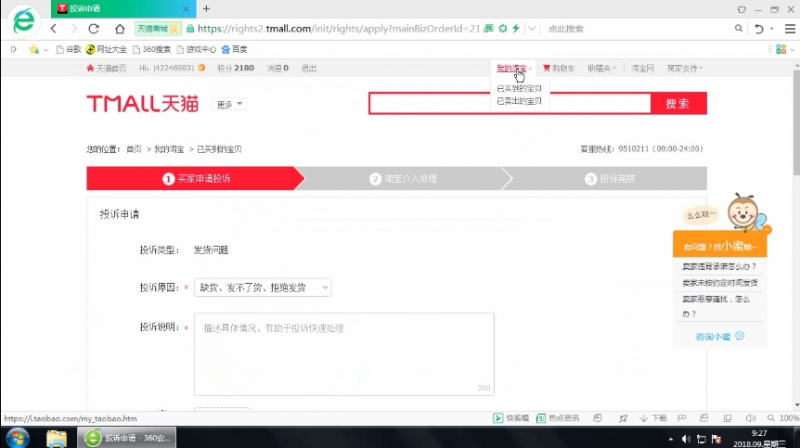800x448 pixels.
Task: Open 首页 in the breadcrumb
Action: [x=134, y=149]
